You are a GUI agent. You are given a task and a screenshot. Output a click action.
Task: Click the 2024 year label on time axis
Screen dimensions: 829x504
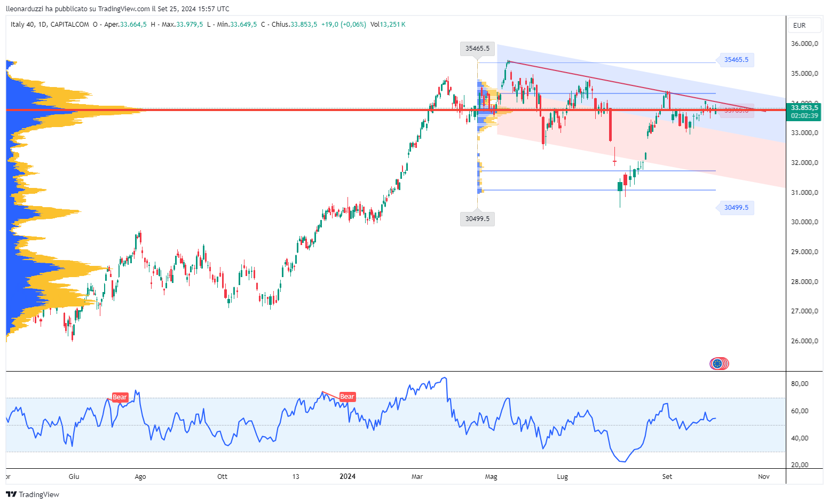[x=348, y=477]
